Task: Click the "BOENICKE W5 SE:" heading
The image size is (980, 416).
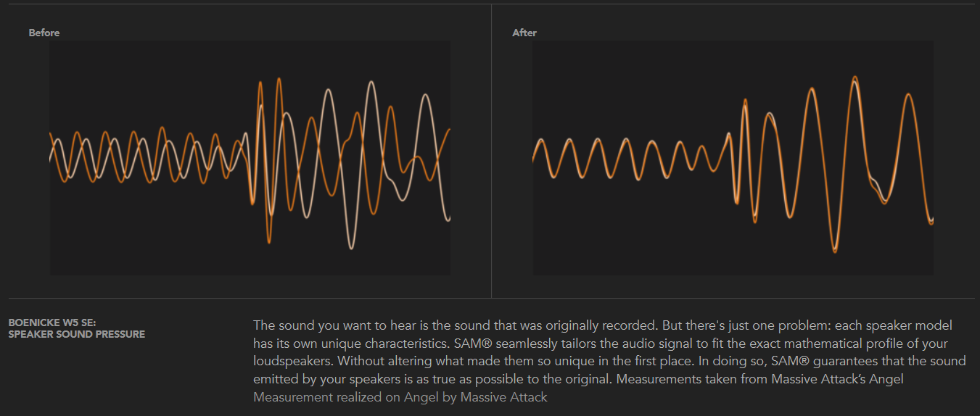Action: (x=47, y=323)
